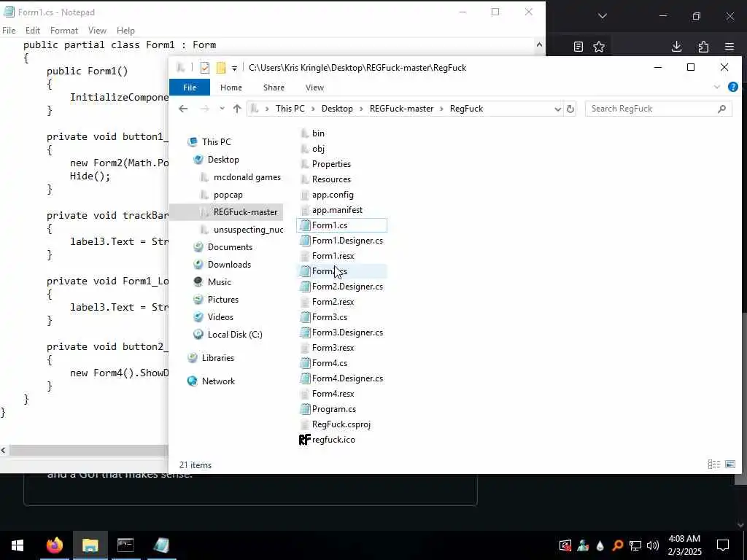Open the Explorer File tab
Viewport: 747px width, 560px height.
tap(190, 87)
